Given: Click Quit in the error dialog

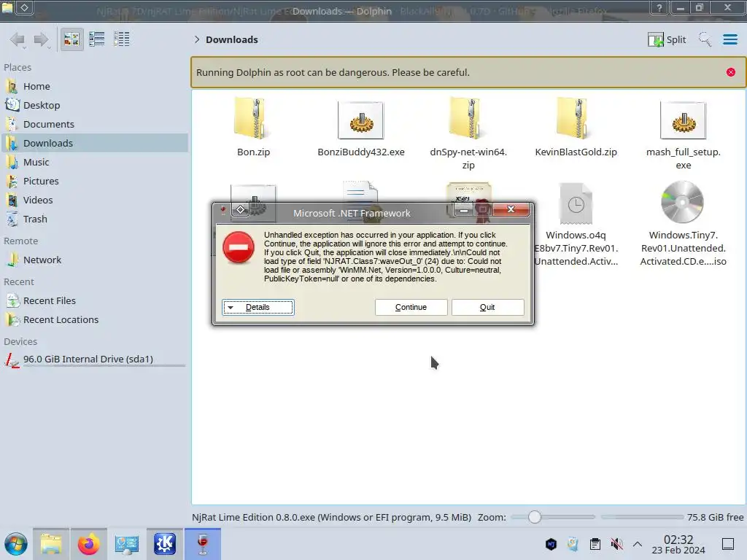Looking at the screenshot, I should click(487, 307).
